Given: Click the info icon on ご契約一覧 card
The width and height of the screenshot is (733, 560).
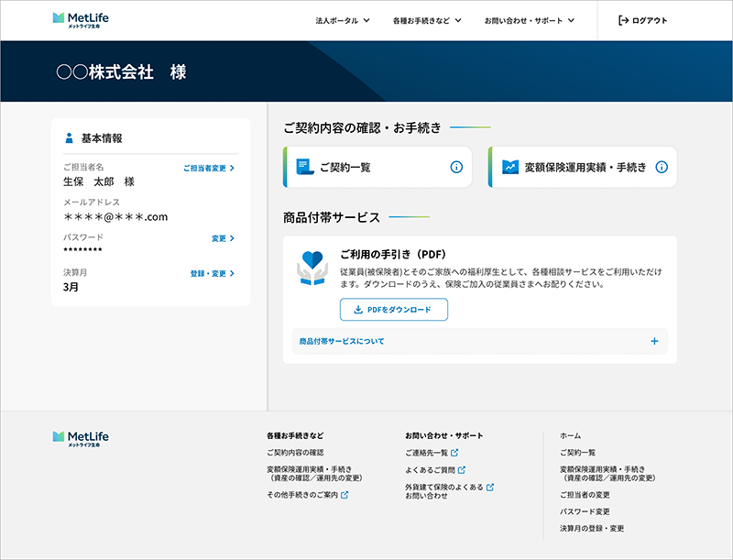Looking at the screenshot, I should [x=456, y=167].
